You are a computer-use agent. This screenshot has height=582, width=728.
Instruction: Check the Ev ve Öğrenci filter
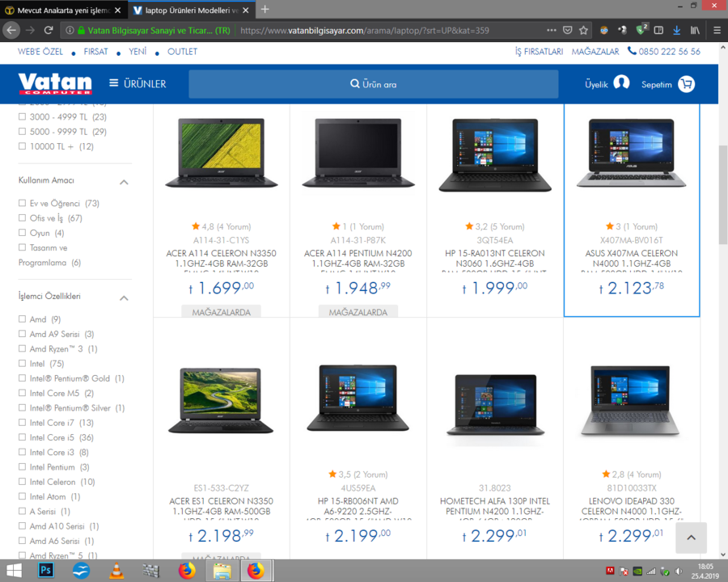pos(22,203)
